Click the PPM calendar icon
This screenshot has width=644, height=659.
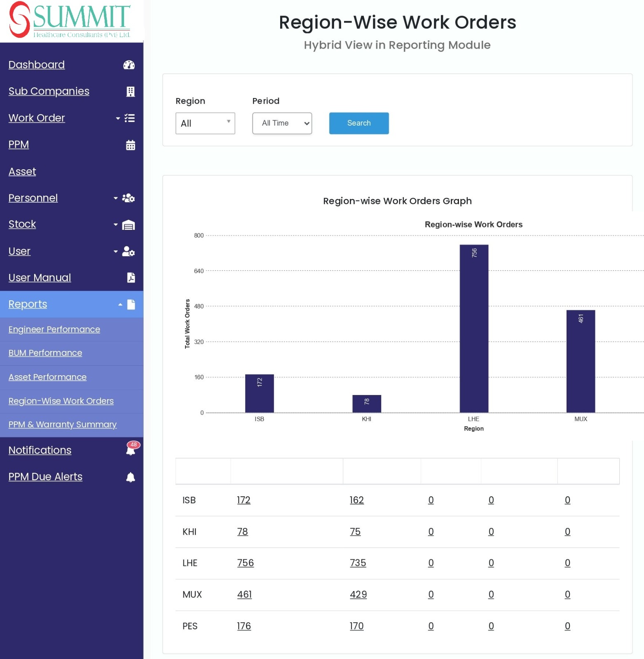[131, 145]
